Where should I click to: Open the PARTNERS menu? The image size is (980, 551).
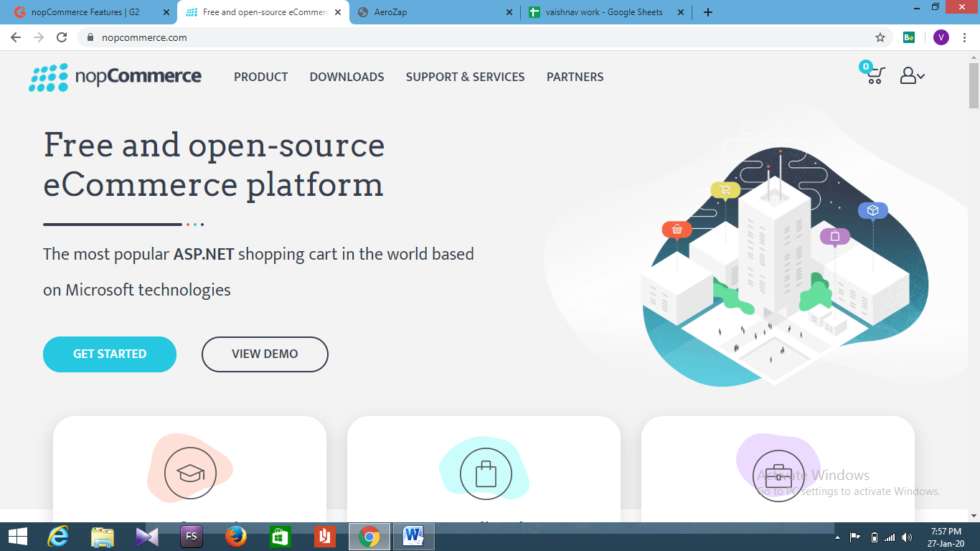pos(575,77)
